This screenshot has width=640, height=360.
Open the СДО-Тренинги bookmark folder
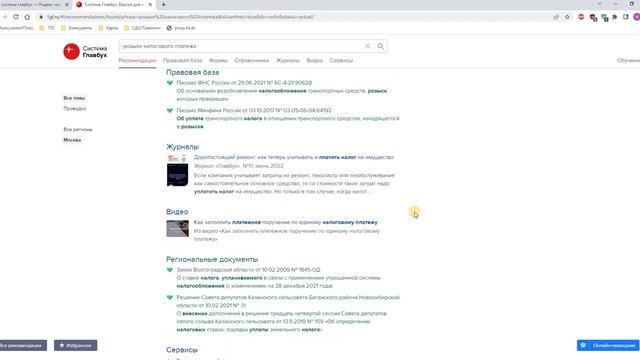142,28
